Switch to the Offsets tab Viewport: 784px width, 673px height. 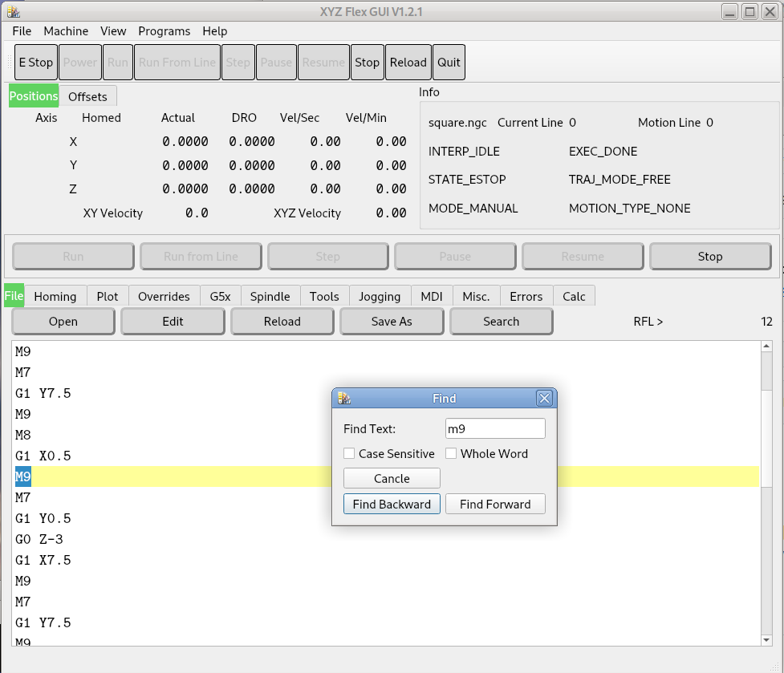click(x=87, y=96)
